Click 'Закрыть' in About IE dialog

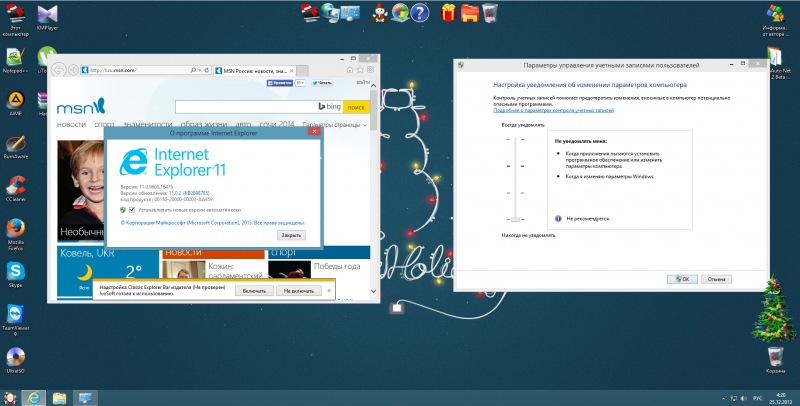click(291, 235)
